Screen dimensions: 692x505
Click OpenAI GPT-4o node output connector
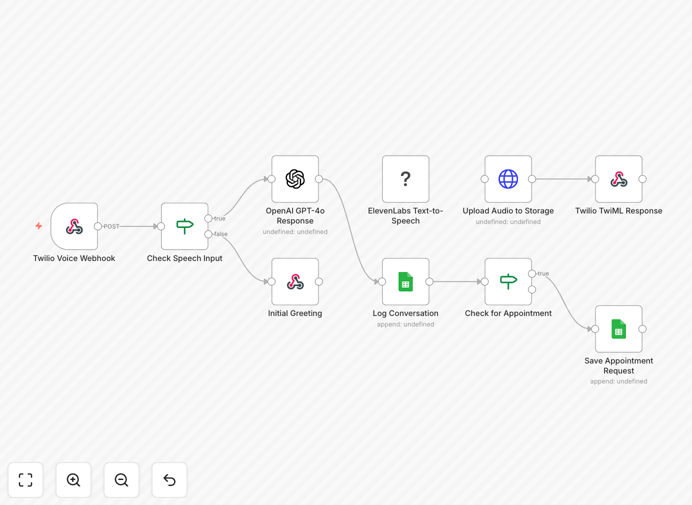point(319,179)
